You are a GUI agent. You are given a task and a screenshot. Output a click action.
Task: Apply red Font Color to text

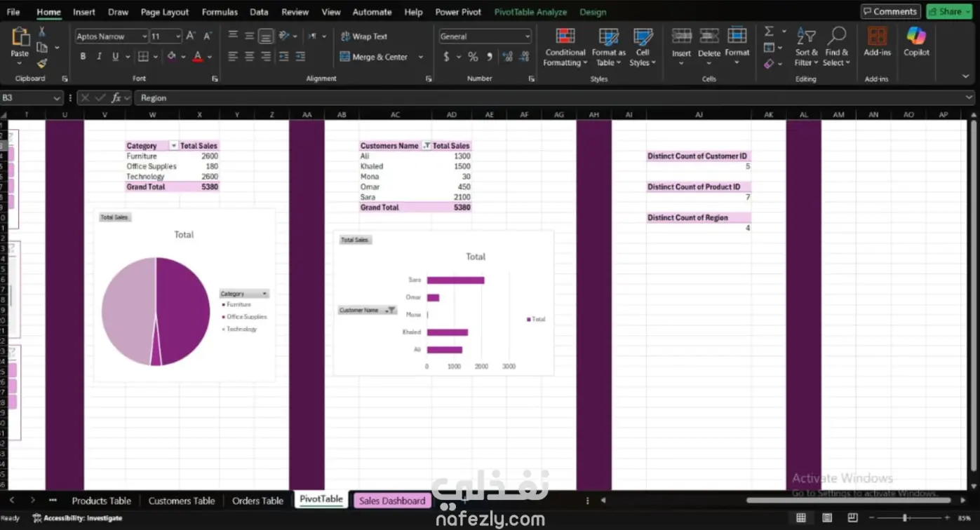198,57
